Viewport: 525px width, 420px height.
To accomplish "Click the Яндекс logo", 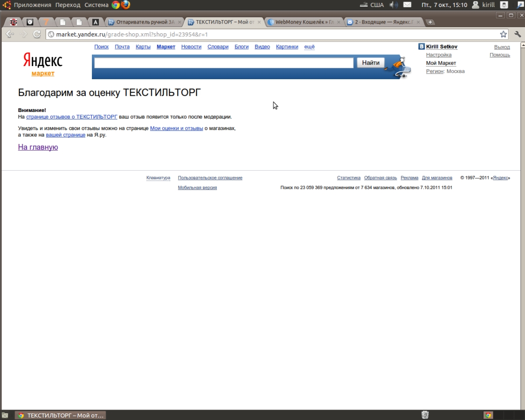I will (43, 61).
